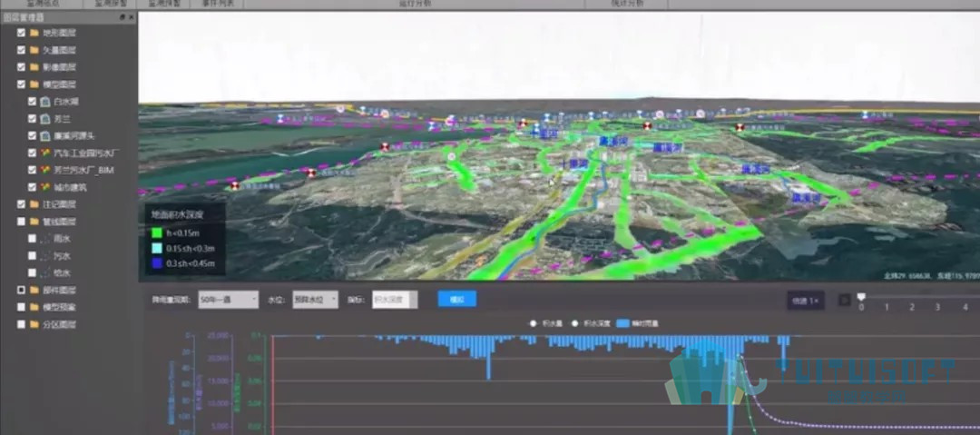Click the blue 模拟 button
Image resolution: width=980 pixels, height=435 pixels.
pos(456,299)
